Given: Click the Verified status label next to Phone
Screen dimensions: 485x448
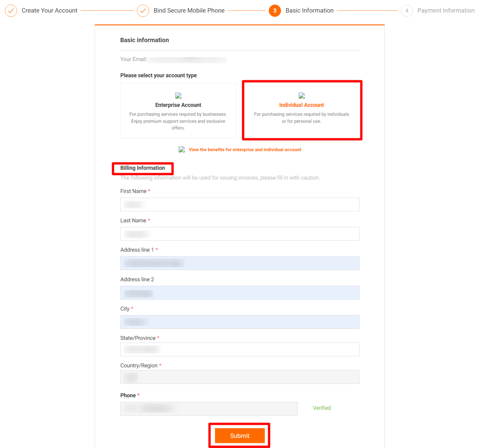Looking at the screenshot, I should click(321, 408).
